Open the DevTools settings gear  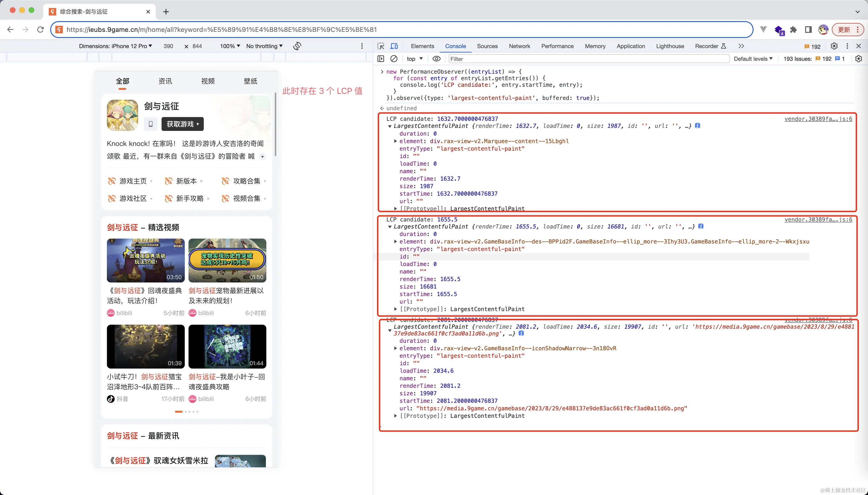834,46
